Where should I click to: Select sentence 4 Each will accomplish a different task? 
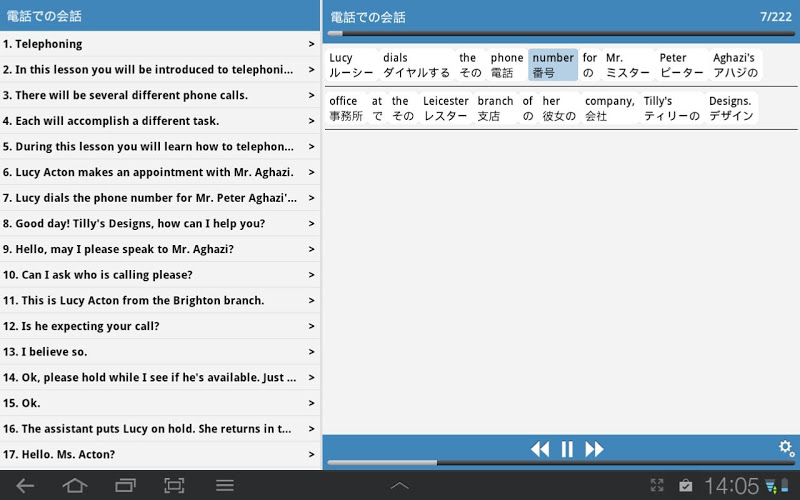(160, 121)
